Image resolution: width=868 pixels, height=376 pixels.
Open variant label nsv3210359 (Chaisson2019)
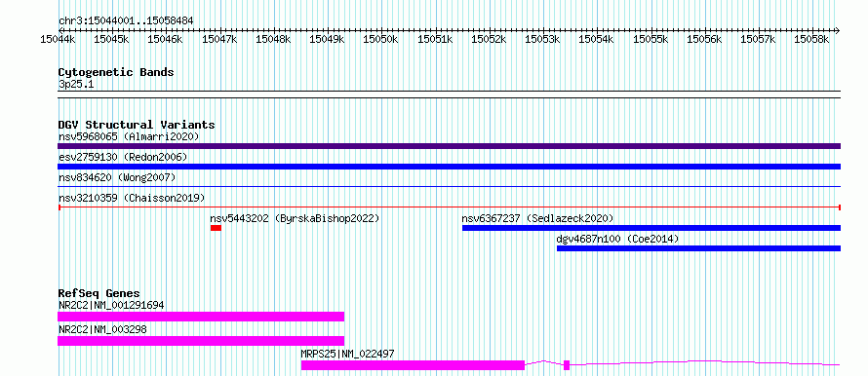pos(132,198)
